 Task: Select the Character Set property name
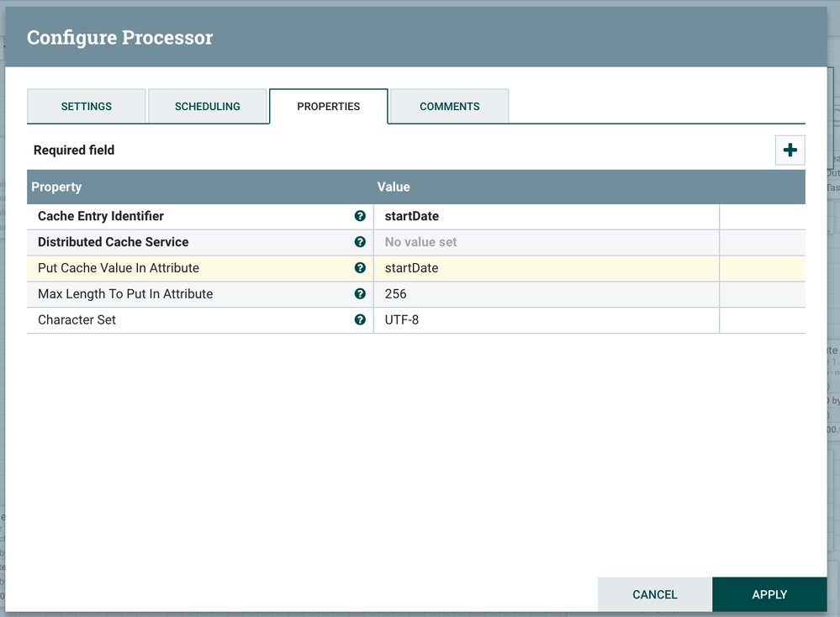pos(77,320)
